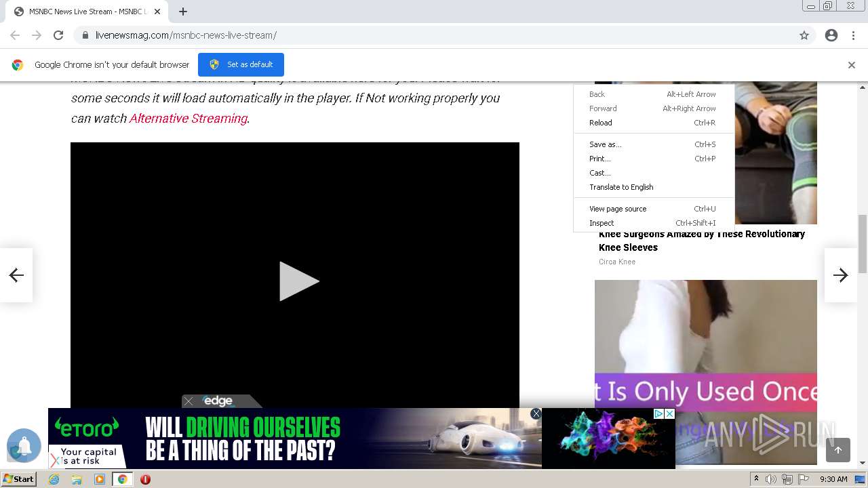Go to next post arrow
868x488 pixels.
pyautogui.click(x=841, y=274)
